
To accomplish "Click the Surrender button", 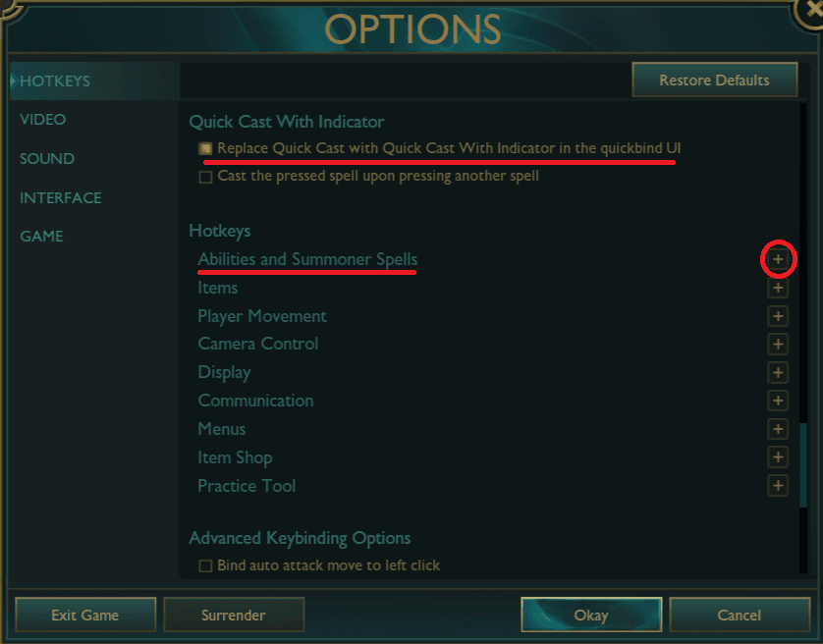I will [234, 615].
